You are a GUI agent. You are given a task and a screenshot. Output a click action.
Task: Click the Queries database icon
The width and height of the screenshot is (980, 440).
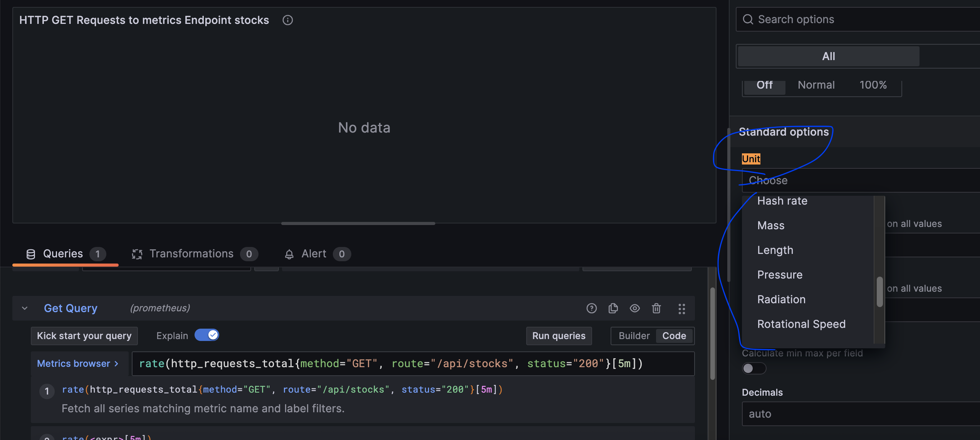click(x=30, y=254)
